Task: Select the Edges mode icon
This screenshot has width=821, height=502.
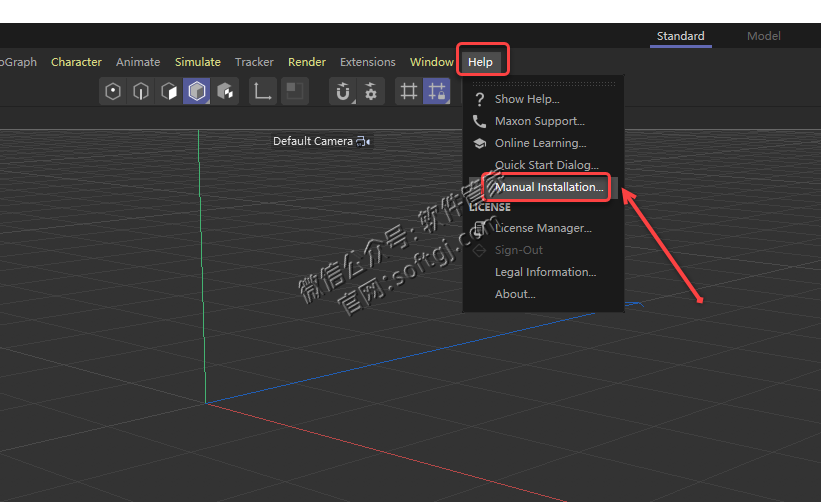Action: [141, 92]
